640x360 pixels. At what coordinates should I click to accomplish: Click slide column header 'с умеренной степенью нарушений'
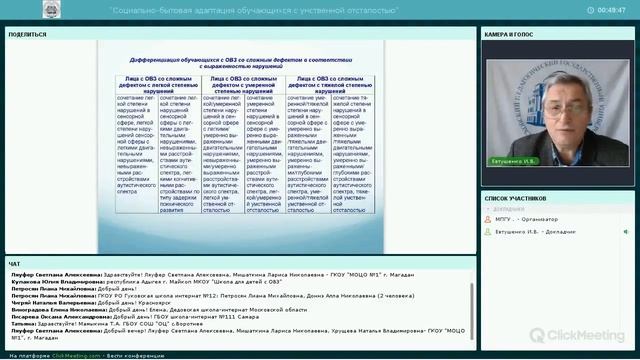(244, 85)
